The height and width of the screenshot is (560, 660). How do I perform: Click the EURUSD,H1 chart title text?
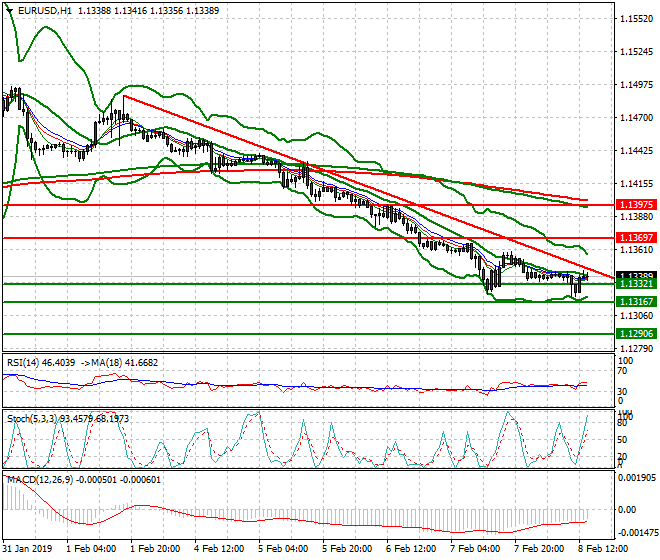[x=44, y=10]
